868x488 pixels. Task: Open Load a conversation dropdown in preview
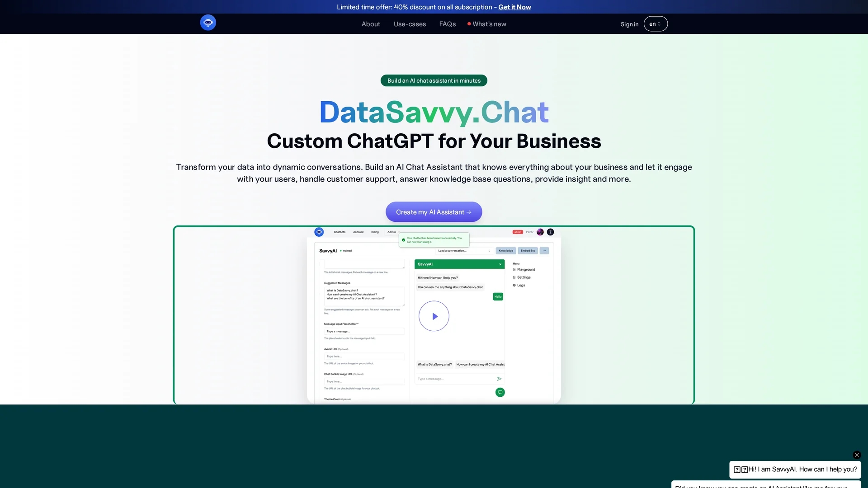(464, 251)
